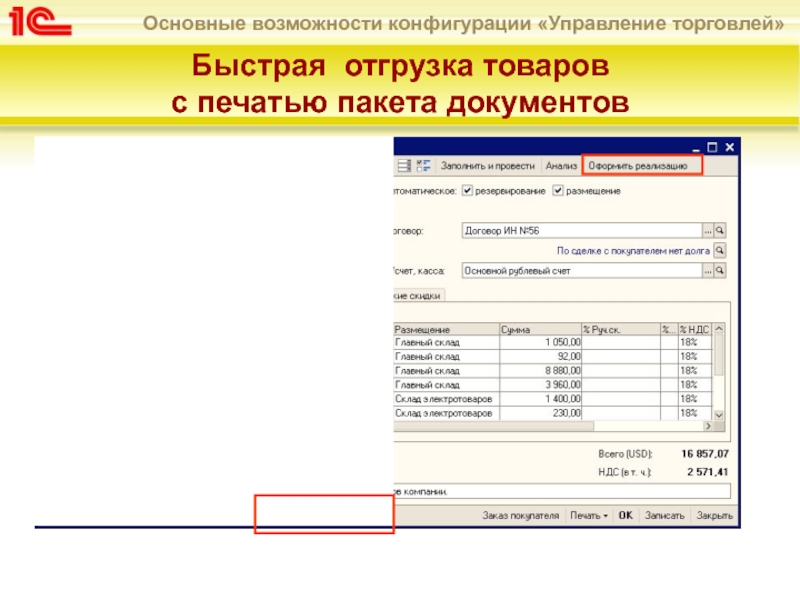The width and height of the screenshot is (800, 600).
Task: Click the % Руч.ск. column header
Action: [x=621, y=330]
